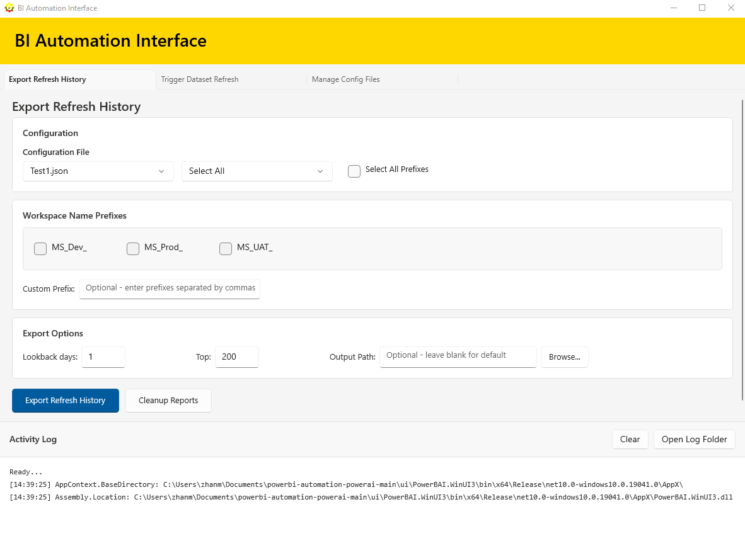Enable the Select All Prefixes checkbox
This screenshot has height=560, width=745.
click(354, 171)
